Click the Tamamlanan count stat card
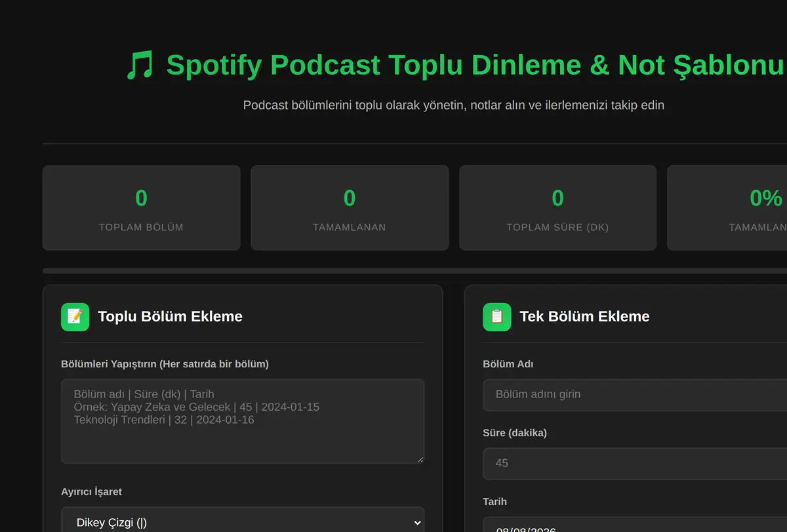787x532 pixels. coord(350,208)
